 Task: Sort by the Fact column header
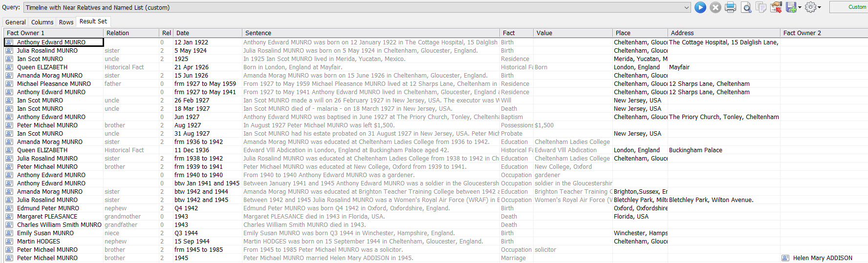[x=517, y=33]
